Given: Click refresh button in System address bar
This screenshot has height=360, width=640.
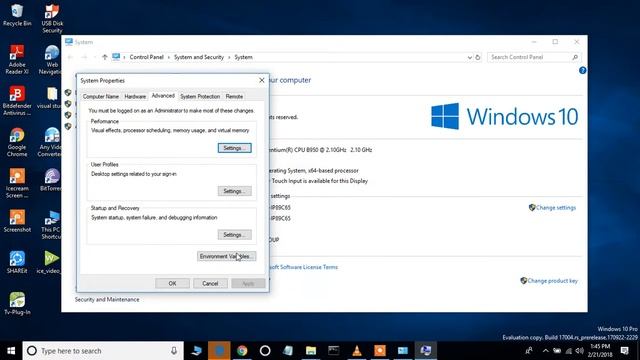Looking at the screenshot, I should pos(478,57).
